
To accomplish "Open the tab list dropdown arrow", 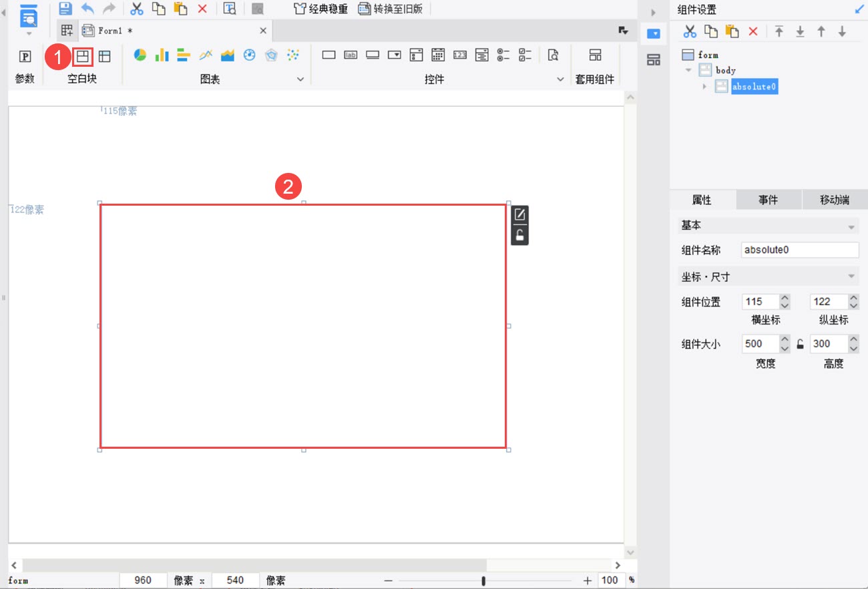I will click(x=623, y=31).
